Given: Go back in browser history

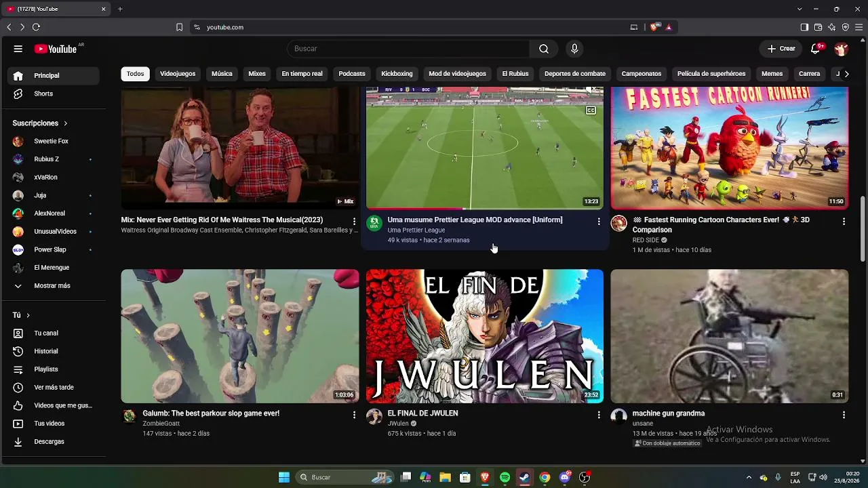Looking at the screenshot, I should tap(9, 27).
